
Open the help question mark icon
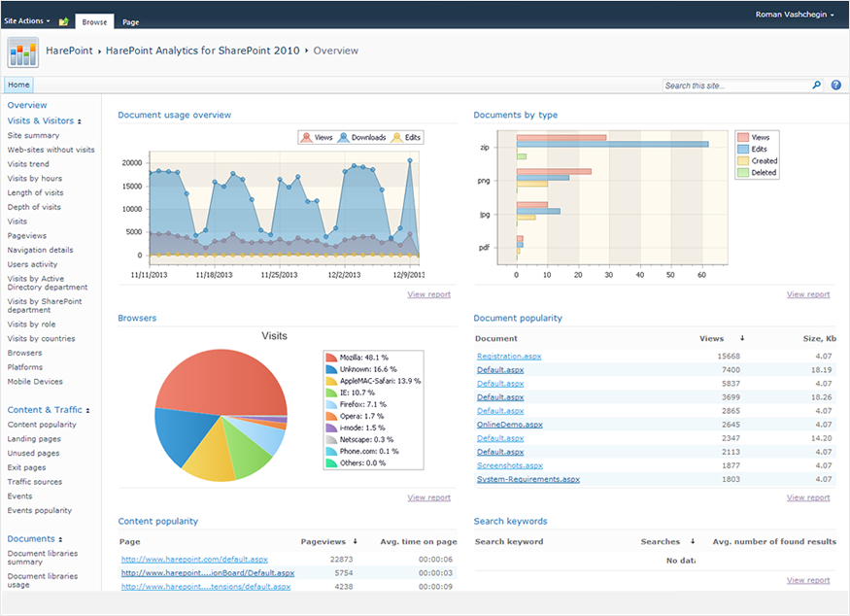click(x=836, y=86)
